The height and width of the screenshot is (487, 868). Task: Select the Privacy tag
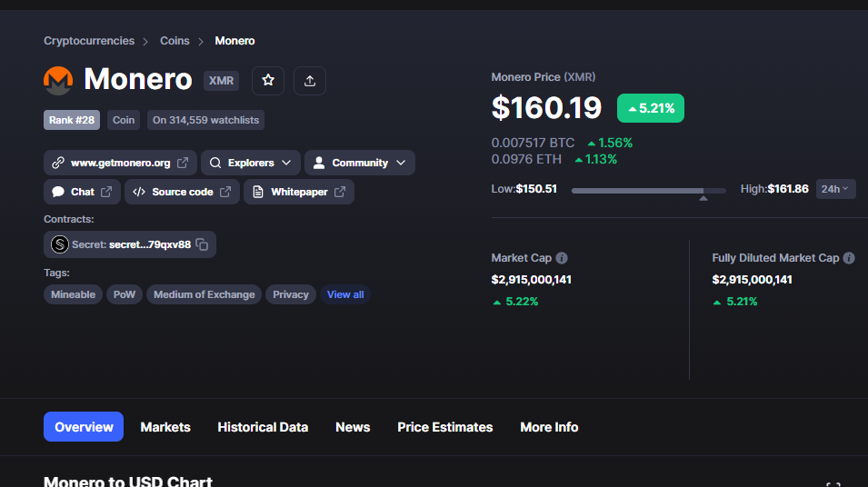pos(291,294)
